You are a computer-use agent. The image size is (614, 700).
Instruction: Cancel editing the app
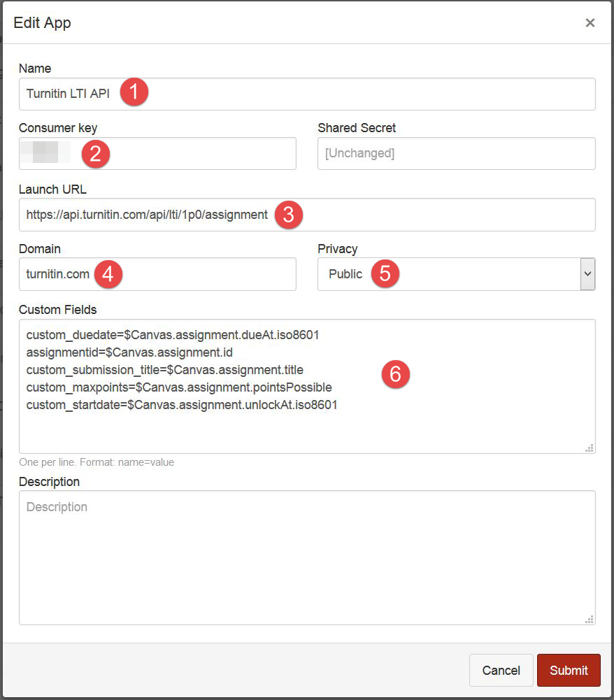(x=501, y=670)
